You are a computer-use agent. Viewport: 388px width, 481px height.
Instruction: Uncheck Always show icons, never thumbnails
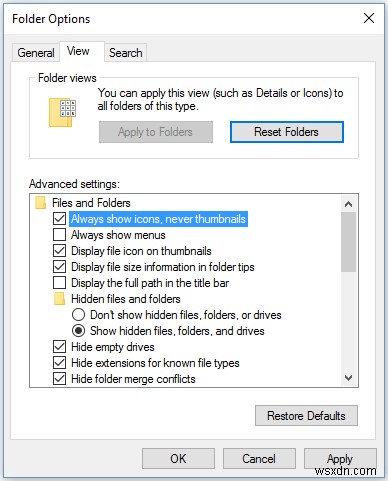[59, 219]
